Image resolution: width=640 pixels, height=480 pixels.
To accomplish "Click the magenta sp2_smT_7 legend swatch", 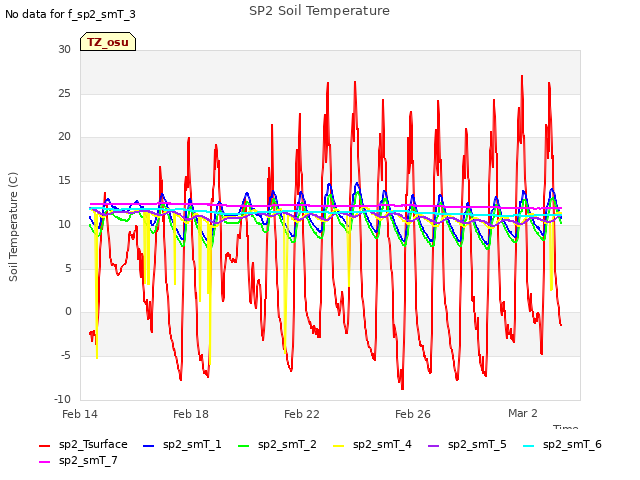I will (44, 462).
